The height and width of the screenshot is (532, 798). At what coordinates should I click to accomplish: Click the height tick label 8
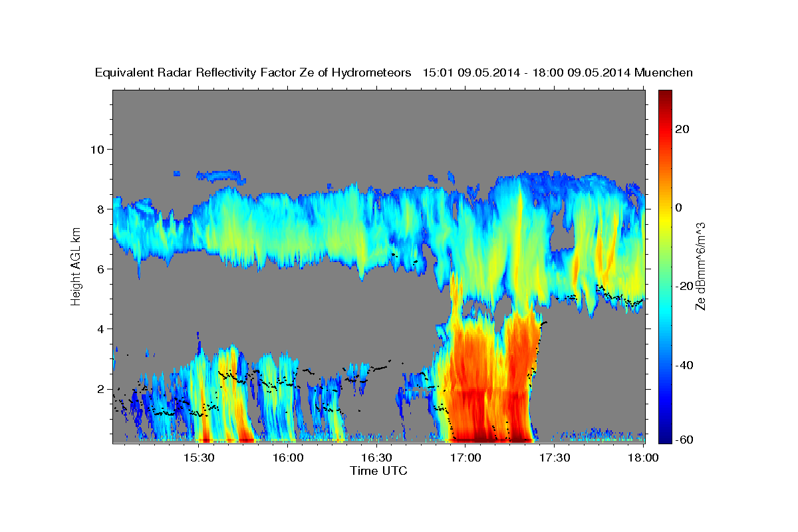pyautogui.click(x=100, y=209)
